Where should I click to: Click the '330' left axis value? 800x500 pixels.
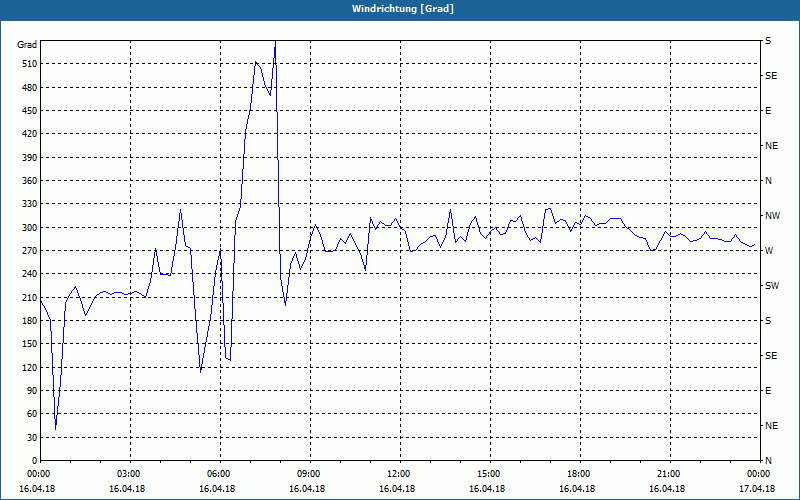point(30,204)
